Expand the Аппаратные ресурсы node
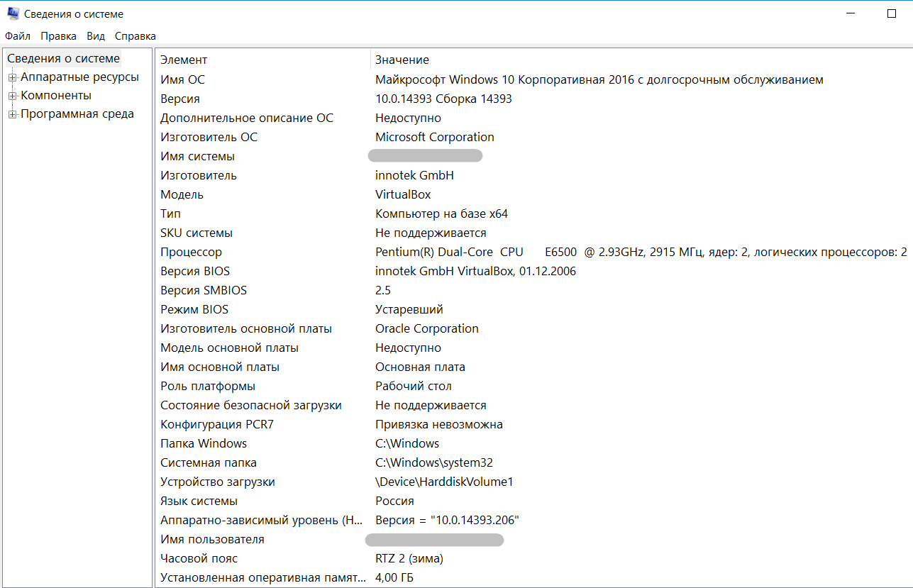This screenshot has width=913, height=588. (x=12, y=77)
